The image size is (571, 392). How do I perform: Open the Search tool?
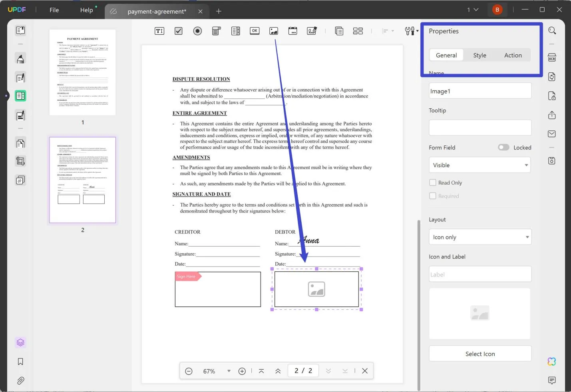552,30
